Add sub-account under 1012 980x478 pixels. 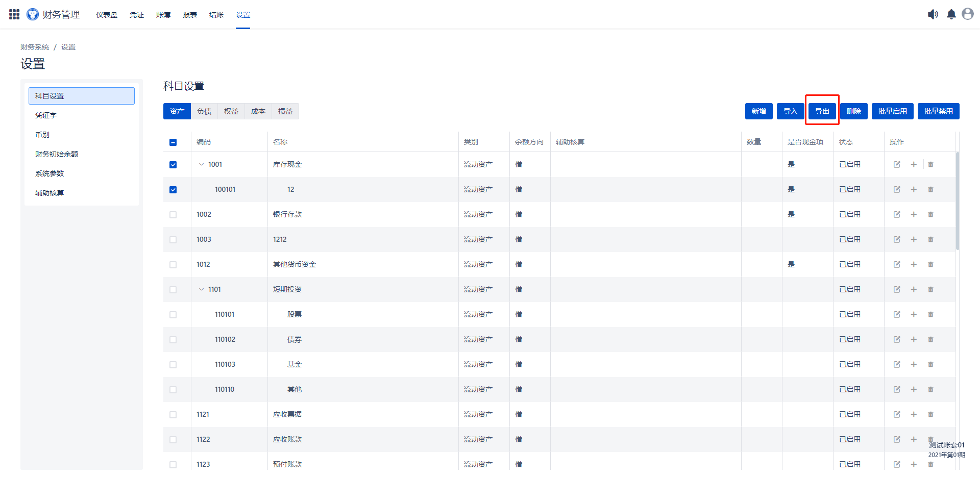click(x=914, y=264)
